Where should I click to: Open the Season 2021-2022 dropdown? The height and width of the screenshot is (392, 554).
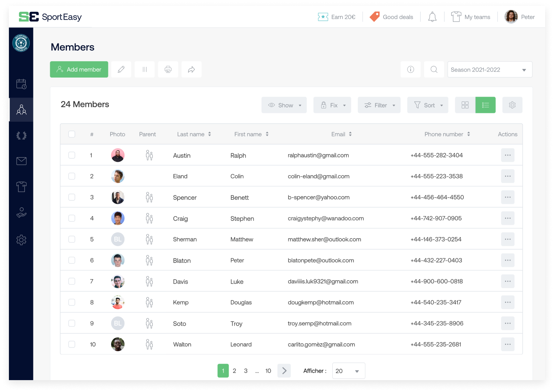click(489, 69)
